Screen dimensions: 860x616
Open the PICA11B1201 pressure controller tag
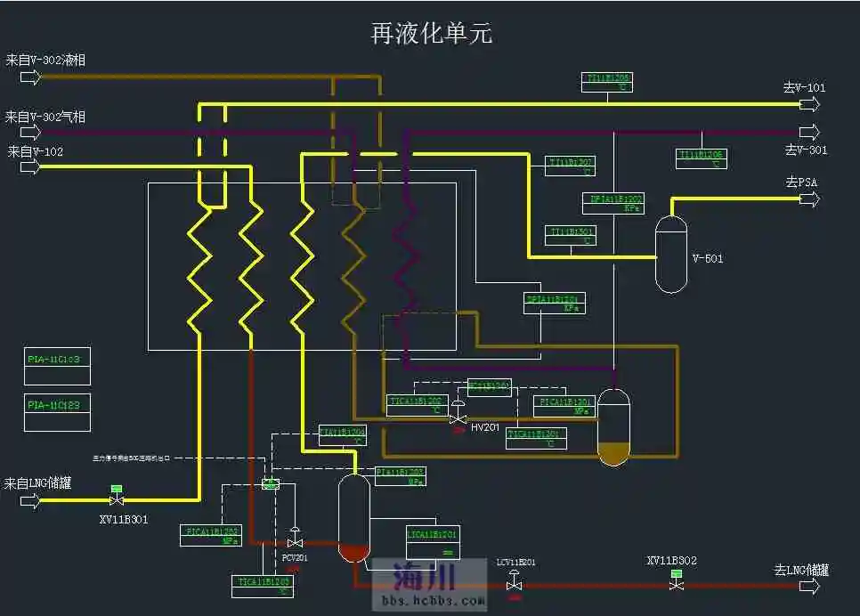[564, 406]
